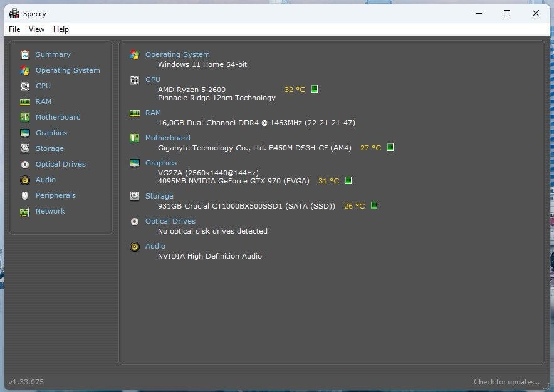Click the NVIDIA GeForce GTX 970 text
The image size is (554, 392).
(x=234, y=182)
